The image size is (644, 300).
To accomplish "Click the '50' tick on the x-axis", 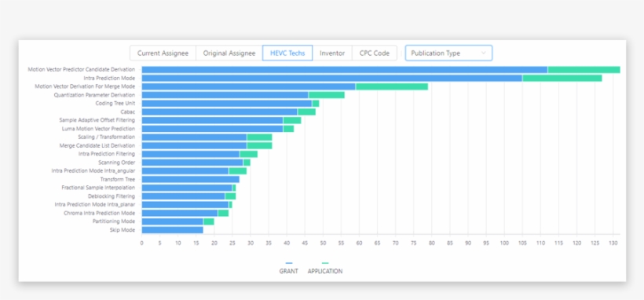I will point(323,243).
